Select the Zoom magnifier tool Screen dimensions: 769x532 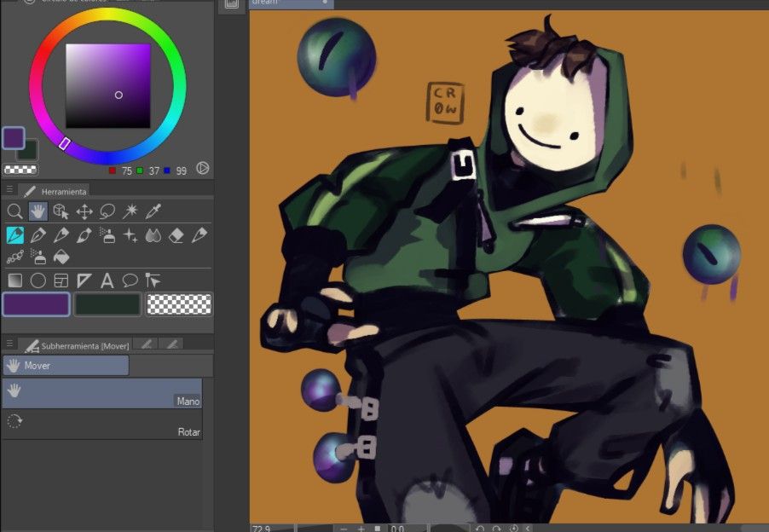pyautogui.click(x=14, y=211)
